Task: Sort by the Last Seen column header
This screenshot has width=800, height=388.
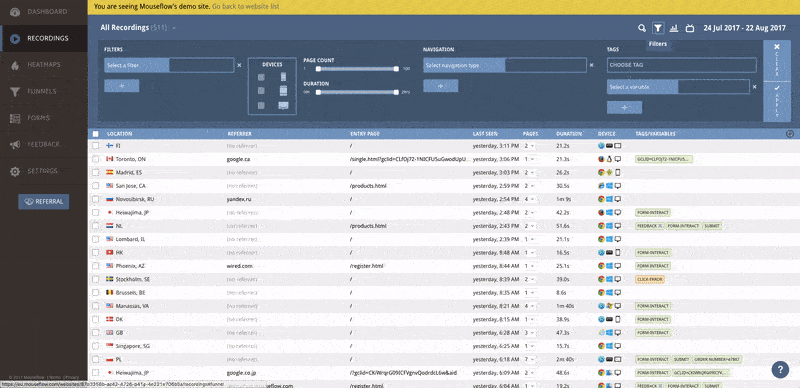Action: 485,134
